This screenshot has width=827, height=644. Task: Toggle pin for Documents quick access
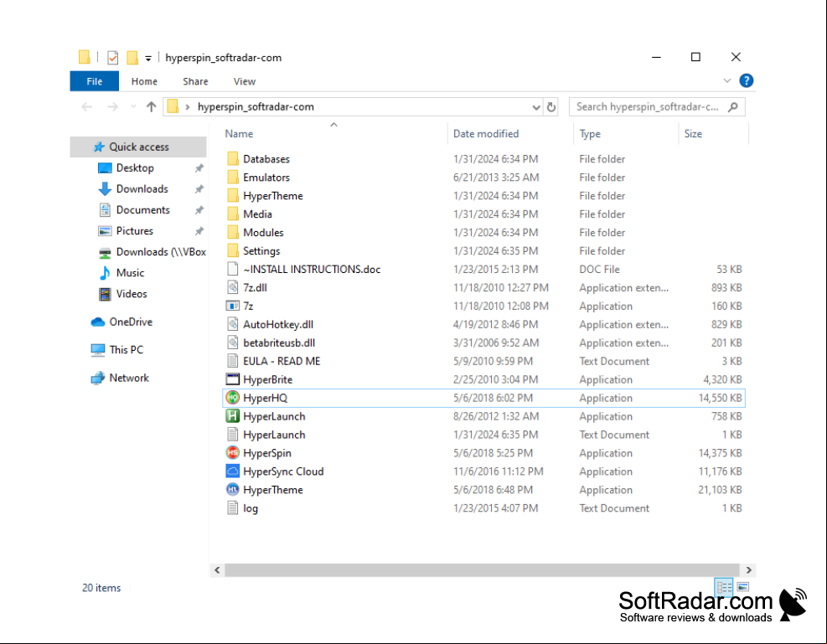[x=199, y=210]
